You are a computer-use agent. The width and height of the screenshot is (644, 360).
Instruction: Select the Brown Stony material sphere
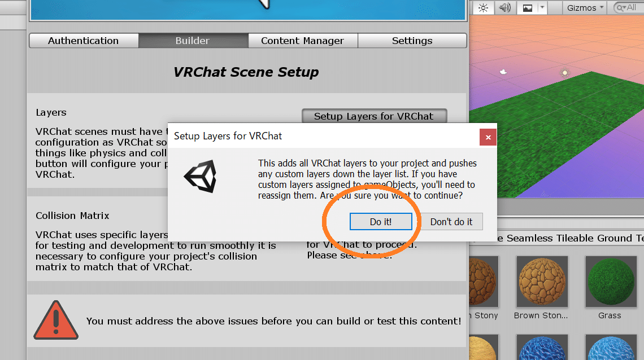pos(542,282)
